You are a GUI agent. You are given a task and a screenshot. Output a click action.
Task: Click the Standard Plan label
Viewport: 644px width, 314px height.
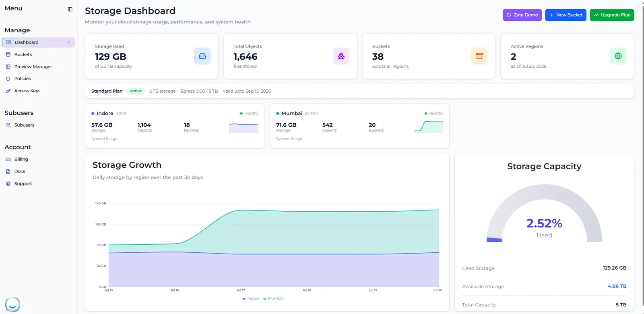(x=107, y=91)
